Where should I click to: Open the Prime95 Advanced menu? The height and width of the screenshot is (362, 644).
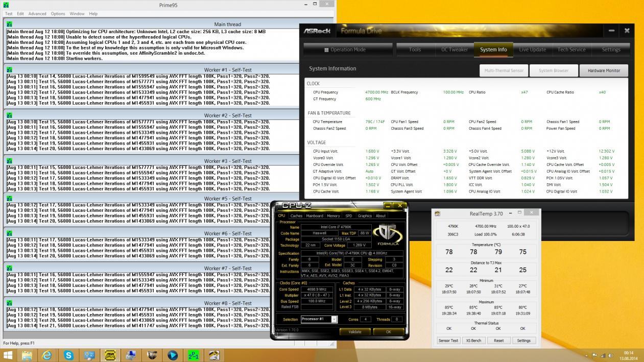pyautogui.click(x=37, y=14)
